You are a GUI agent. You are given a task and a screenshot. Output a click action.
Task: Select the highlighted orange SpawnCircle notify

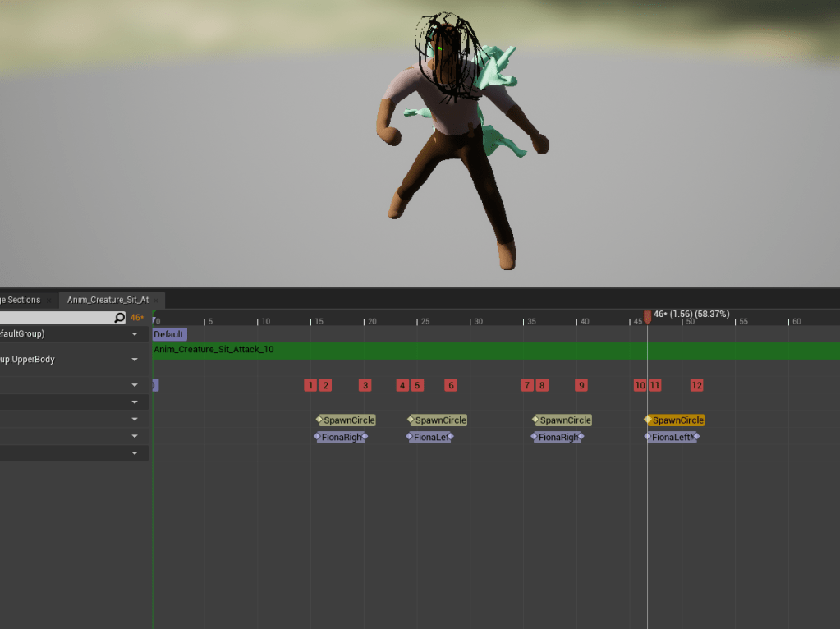point(677,420)
